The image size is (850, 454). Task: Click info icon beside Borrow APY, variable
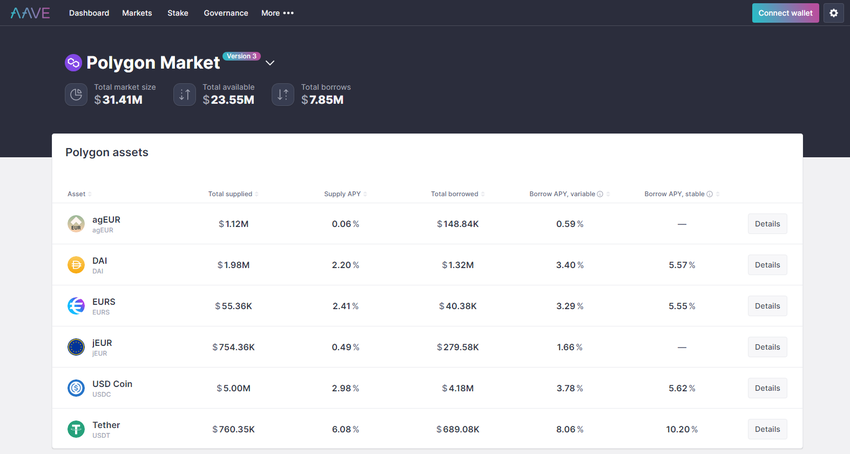coord(600,194)
